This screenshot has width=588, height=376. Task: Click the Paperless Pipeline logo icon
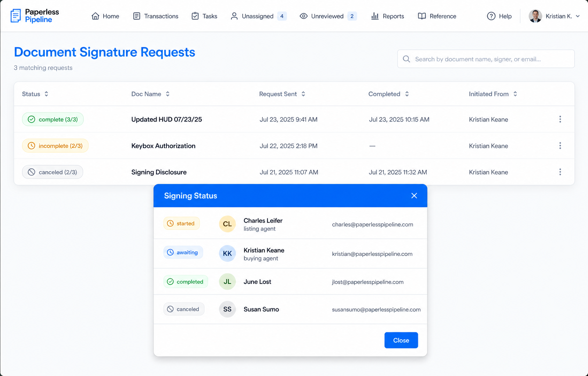(x=15, y=16)
